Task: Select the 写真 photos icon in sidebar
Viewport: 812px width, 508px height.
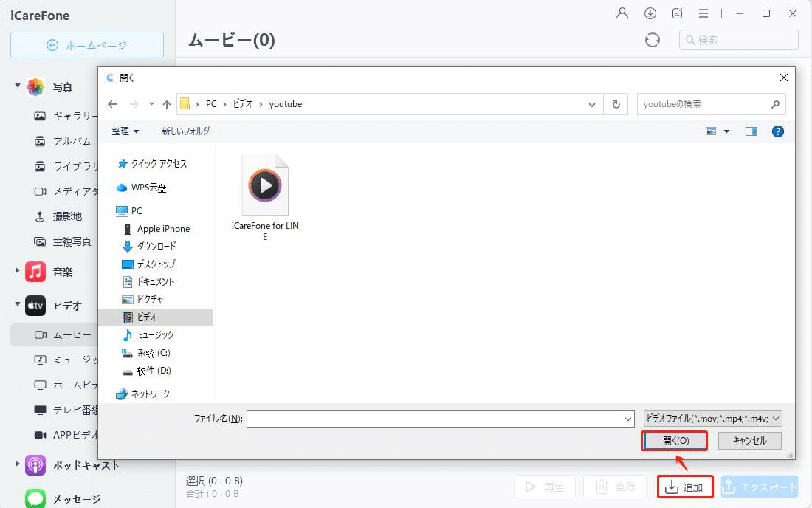Action: click(x=35, y=87)
